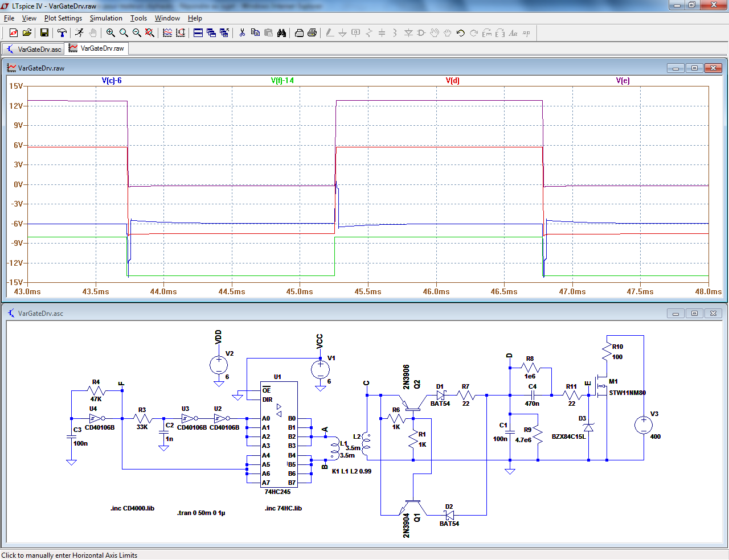Click Zoom to rectangle magnifier icon
729x560 pixels.
(110, 33)
